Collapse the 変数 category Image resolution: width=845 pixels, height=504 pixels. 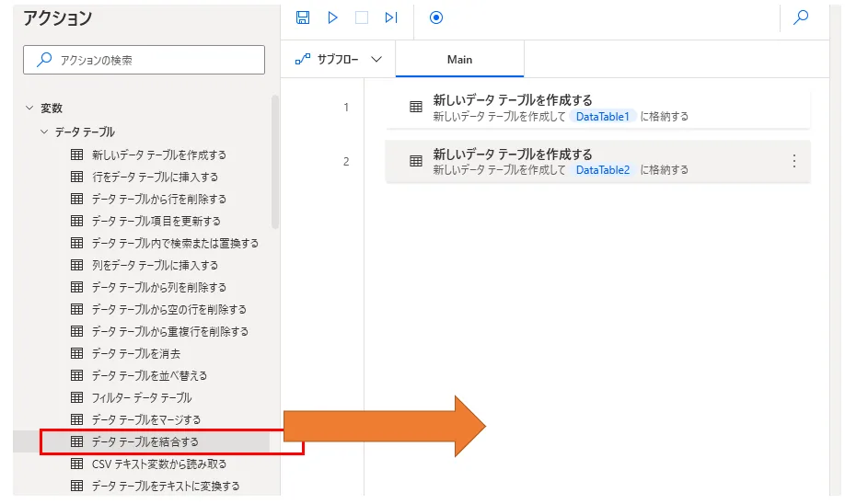tap(29, 109)
